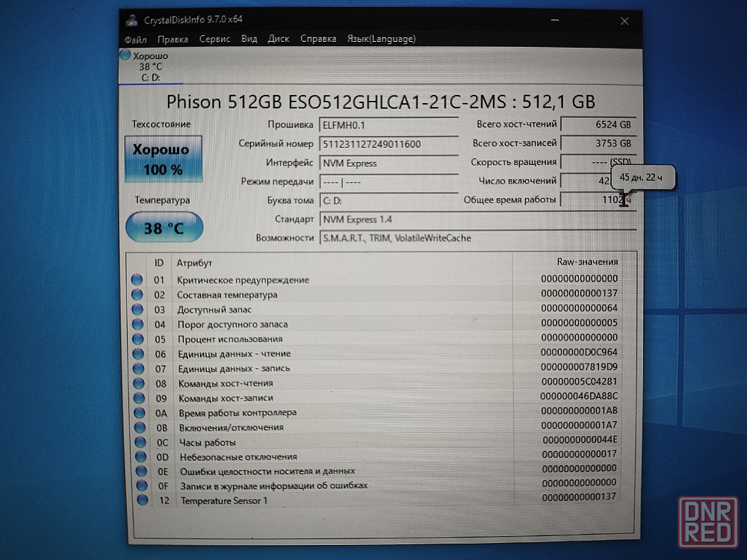The height and width of the screenshot is (560, 747).
Task: Click raw value 00000000D0C964
Action: [x=579, y=352]
